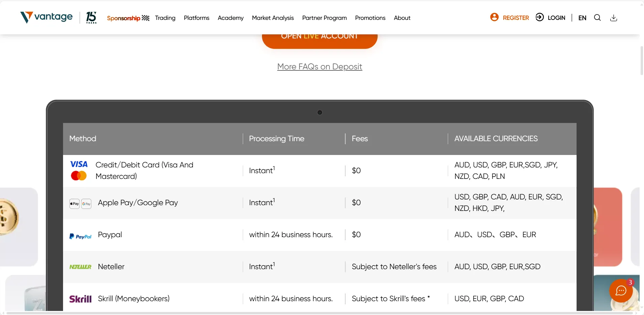Viewport: 644px width, 315px height.
Task: Click the Mastercard logo
Action: coord(79,176)
